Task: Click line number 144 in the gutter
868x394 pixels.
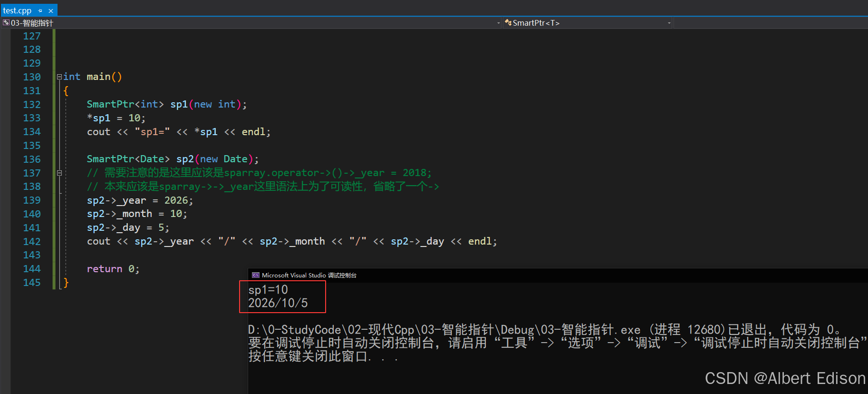Action: [32, 268]
